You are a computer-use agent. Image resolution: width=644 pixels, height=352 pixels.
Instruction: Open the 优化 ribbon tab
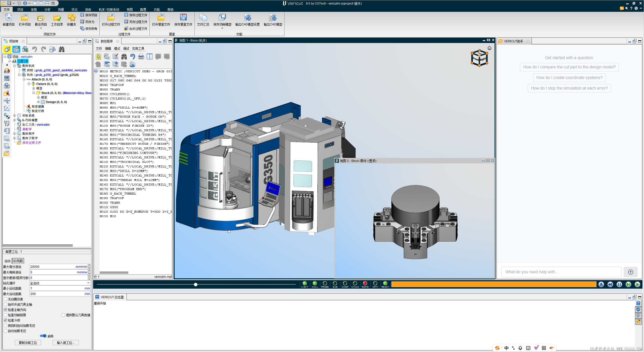[74, 10]
